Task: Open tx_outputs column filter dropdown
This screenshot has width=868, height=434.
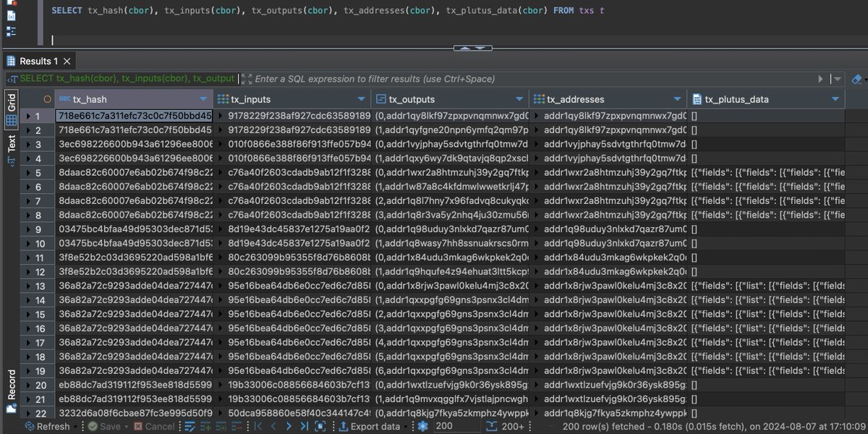Action: point(519,99)
